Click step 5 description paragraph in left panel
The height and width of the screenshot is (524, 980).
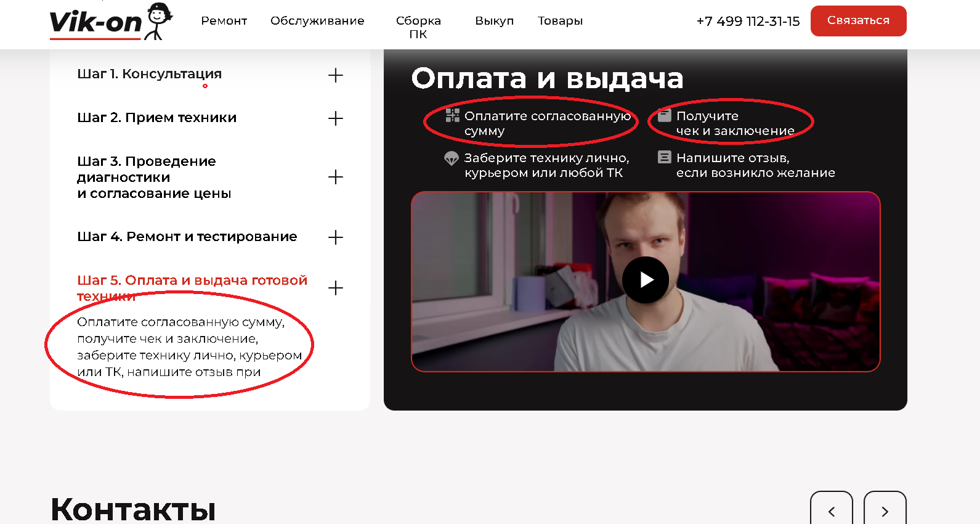click(x=189, y=347)
